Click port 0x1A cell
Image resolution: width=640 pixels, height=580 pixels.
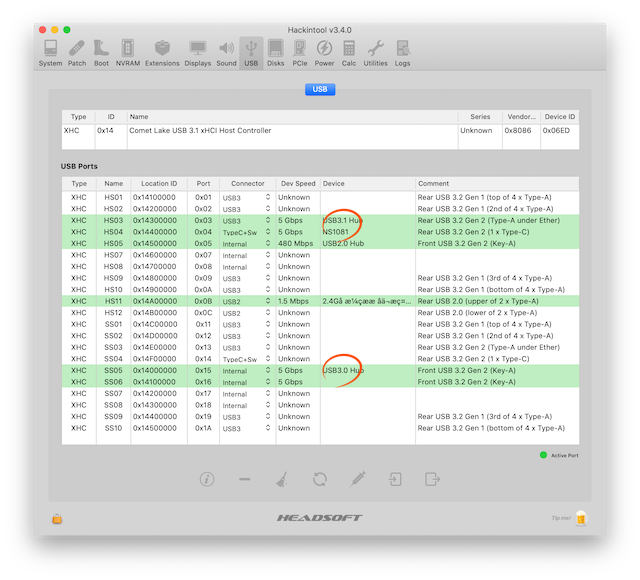point(203,428)
